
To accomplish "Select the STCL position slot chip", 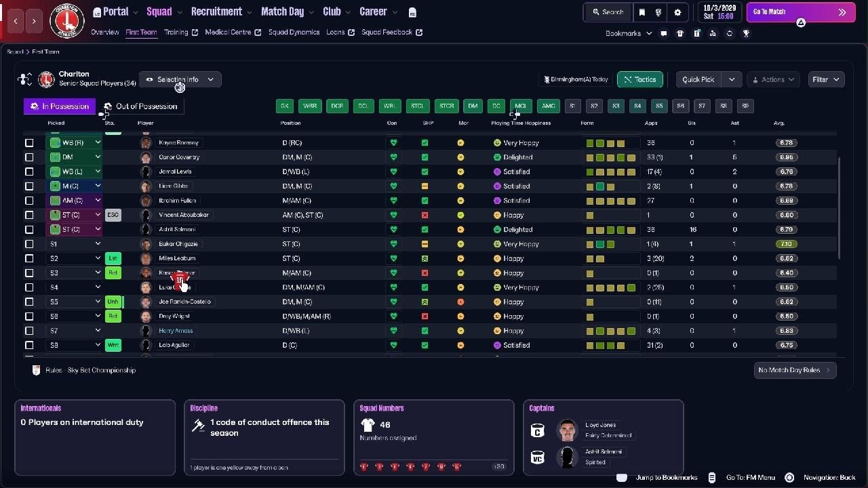I will 417,106.
